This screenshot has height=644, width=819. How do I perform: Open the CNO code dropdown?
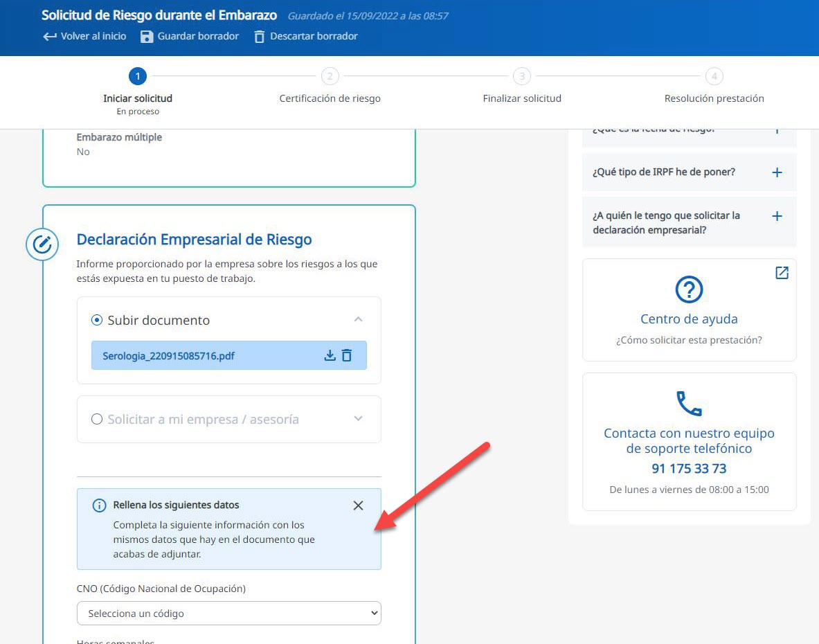228,614
